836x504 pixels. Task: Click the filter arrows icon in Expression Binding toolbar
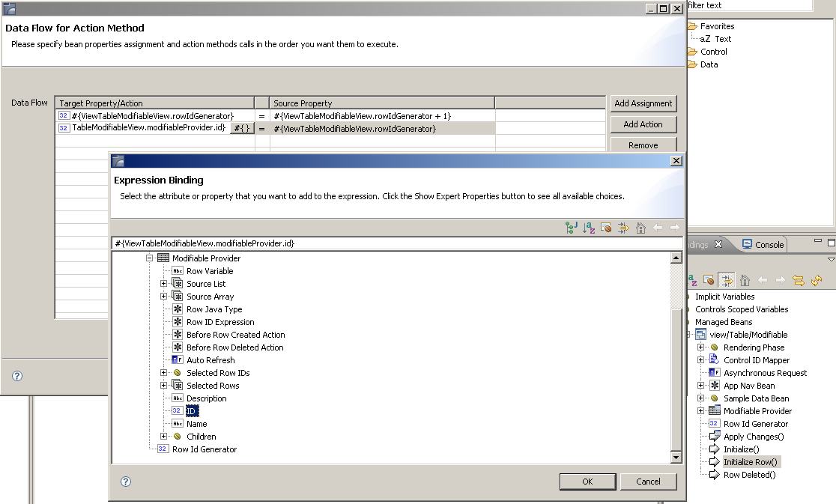pos(623,228)
